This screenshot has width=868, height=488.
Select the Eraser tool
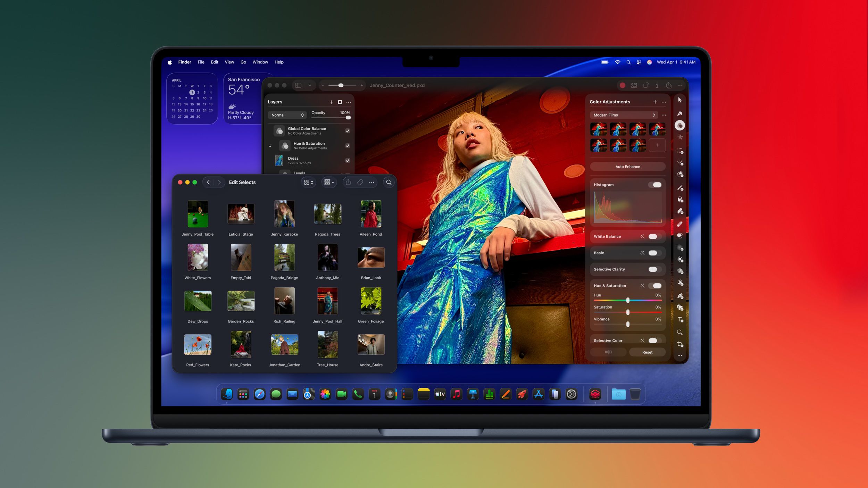[680, 211]
